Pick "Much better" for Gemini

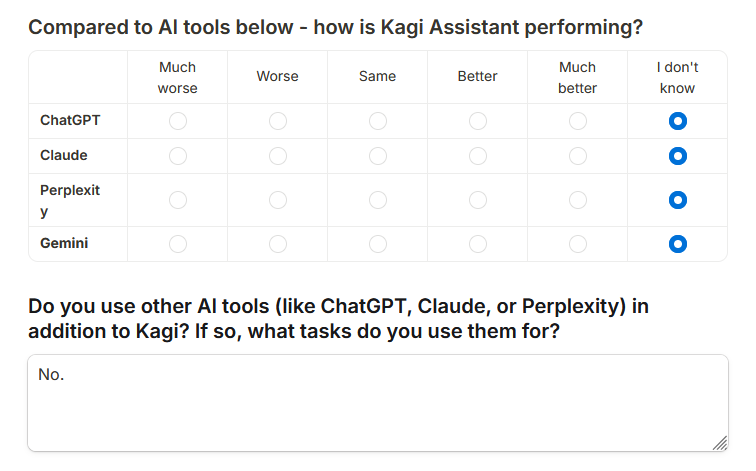click(x=578, y=243)
